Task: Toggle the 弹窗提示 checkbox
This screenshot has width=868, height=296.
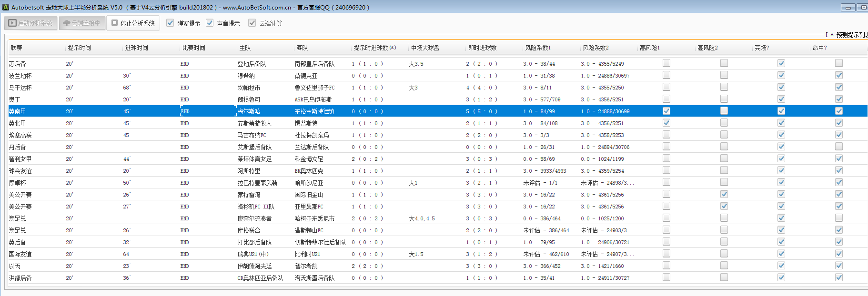Action: click(170, 23)
